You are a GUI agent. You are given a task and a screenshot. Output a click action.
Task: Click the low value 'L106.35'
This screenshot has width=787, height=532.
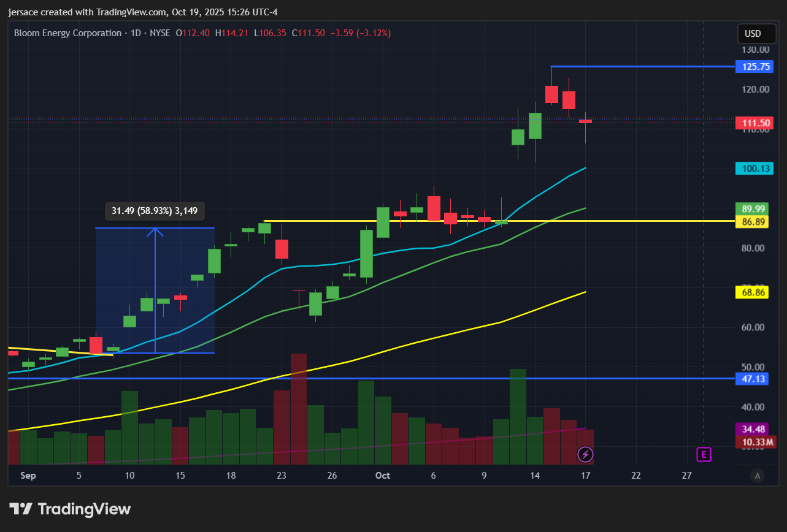point(269,32)
